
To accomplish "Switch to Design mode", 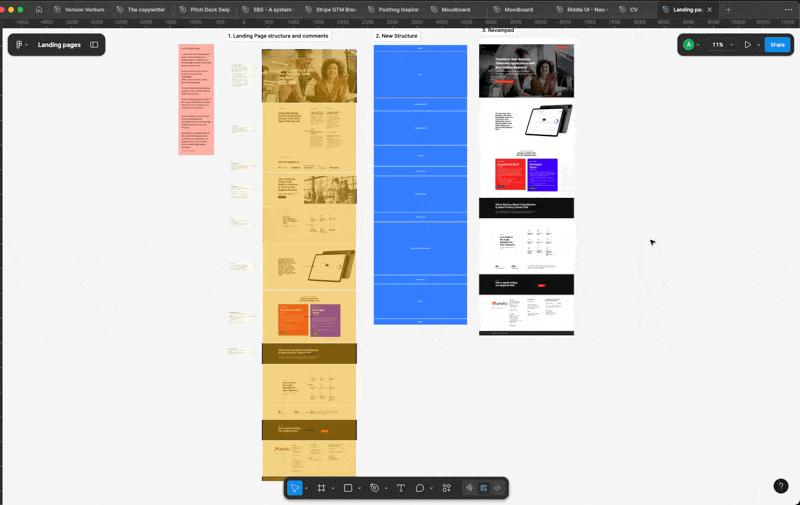I will coord(484,488).
